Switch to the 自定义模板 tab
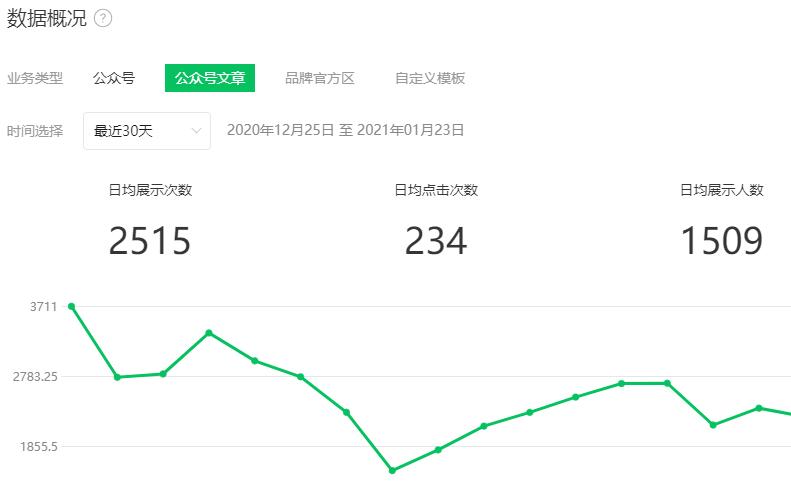 point(430,78)
